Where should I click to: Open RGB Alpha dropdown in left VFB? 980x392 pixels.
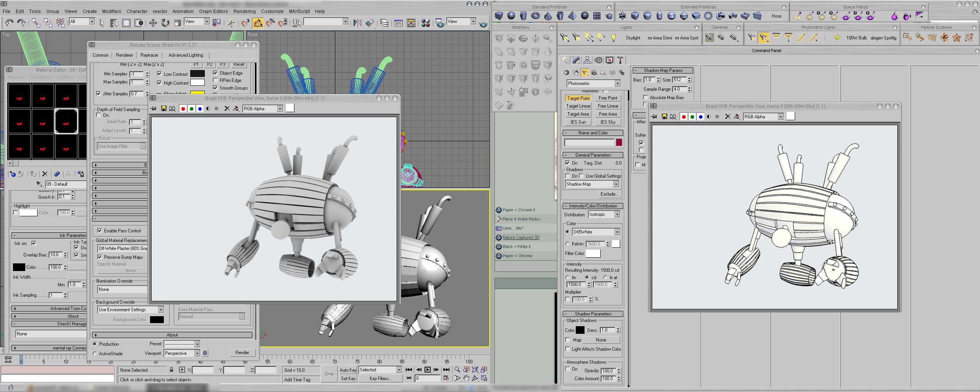pyautogui.click(x=263, y=109)
